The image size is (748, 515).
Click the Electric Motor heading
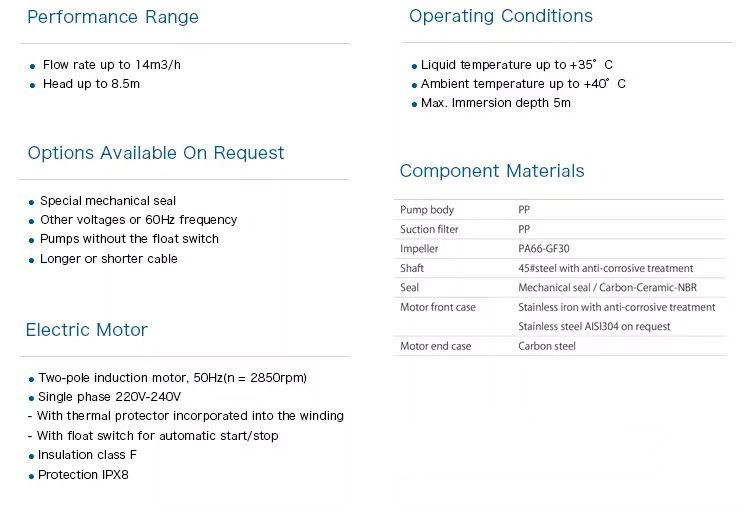point(86,330)
